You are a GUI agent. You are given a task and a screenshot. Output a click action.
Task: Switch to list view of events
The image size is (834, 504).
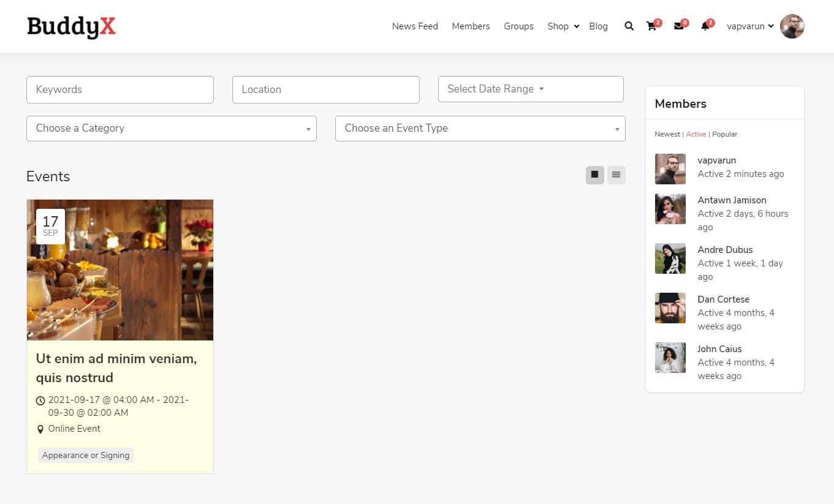click(x=616, y=175)
